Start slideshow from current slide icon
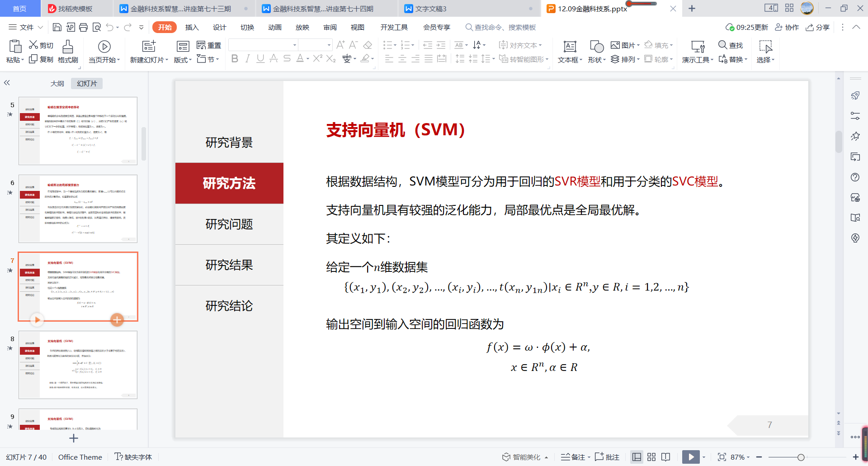 pyautogui.click(x=104, y=47)
